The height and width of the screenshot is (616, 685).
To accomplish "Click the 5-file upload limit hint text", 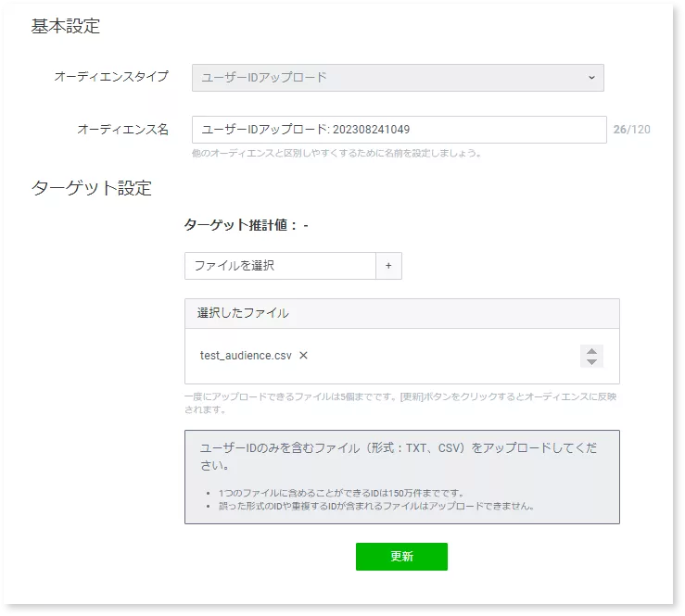I will 401,402.
